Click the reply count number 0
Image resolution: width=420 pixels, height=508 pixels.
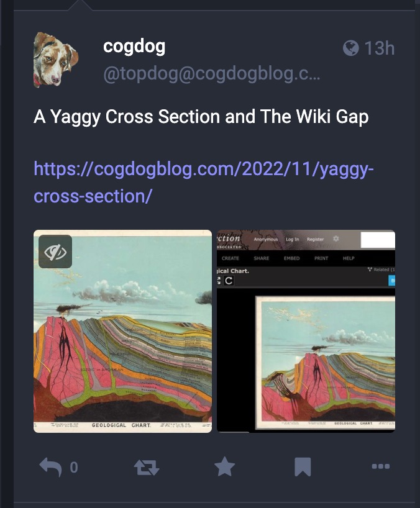[x=74, y=467]
